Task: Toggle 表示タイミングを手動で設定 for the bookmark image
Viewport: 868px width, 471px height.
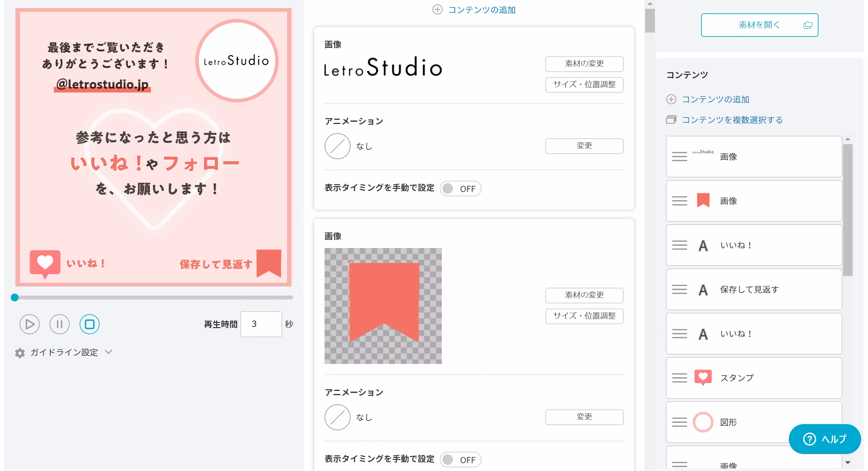Action: [460, 460]
